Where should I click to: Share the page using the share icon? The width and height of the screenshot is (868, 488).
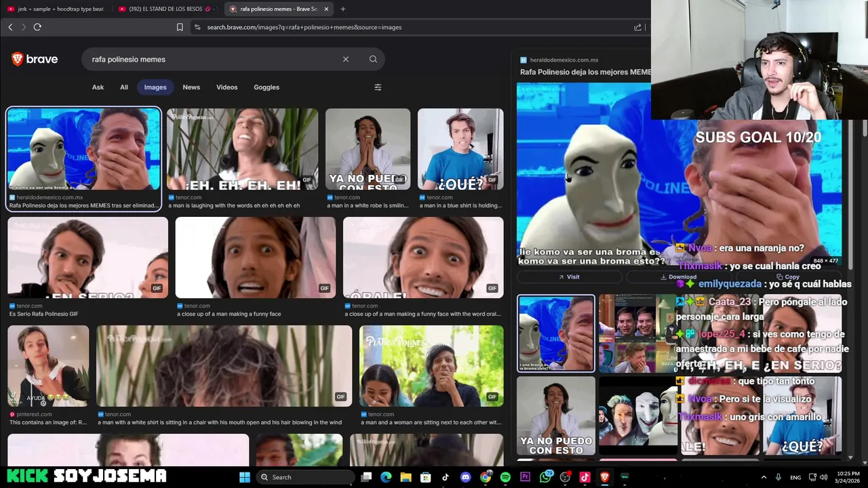(x=637, y=27)
